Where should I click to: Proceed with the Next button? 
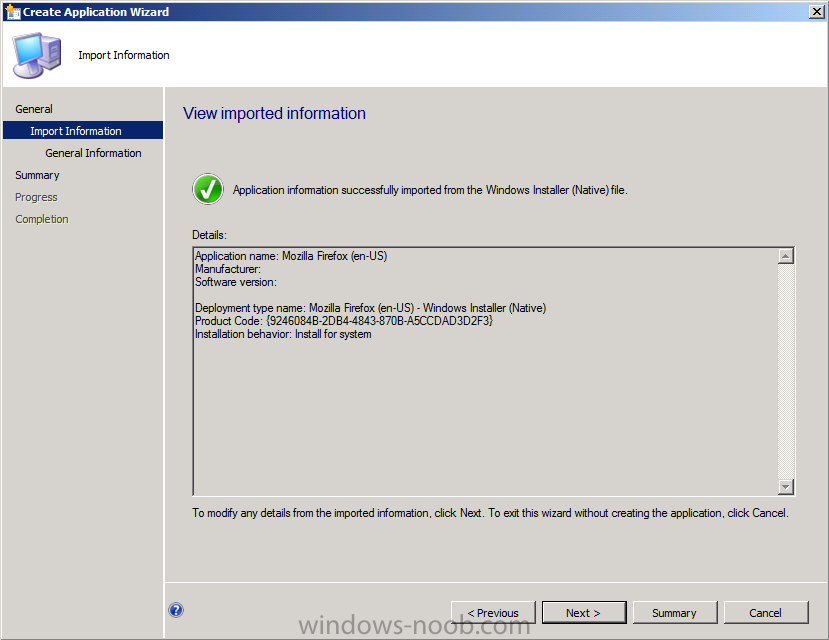pyautogui.click(x=584, y=613)
